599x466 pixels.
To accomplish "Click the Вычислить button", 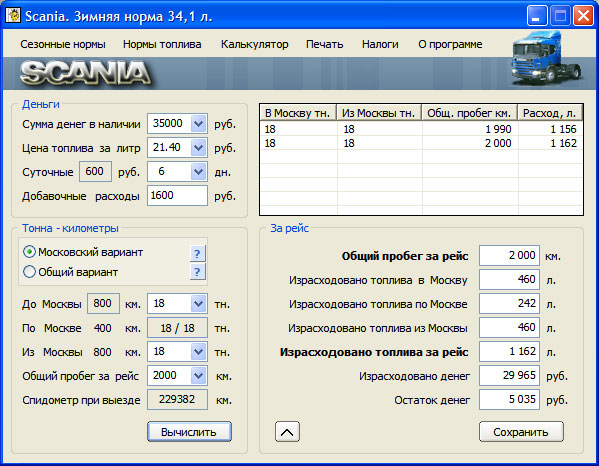I will (x=189, y=432).
